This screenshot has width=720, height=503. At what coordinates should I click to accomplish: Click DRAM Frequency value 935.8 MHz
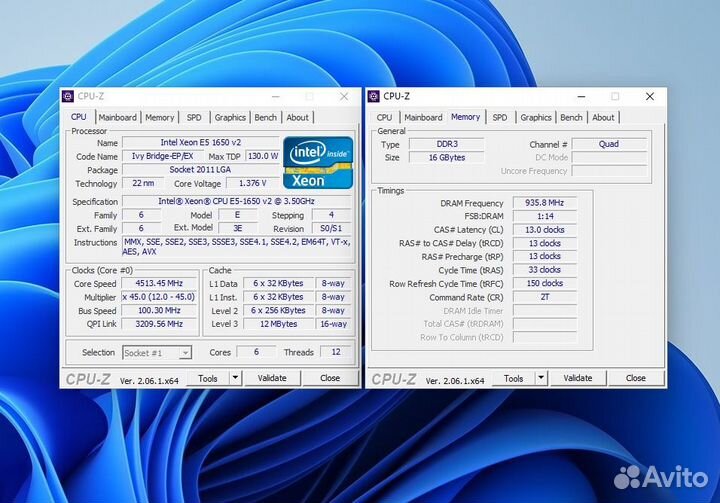click(545, 203)
